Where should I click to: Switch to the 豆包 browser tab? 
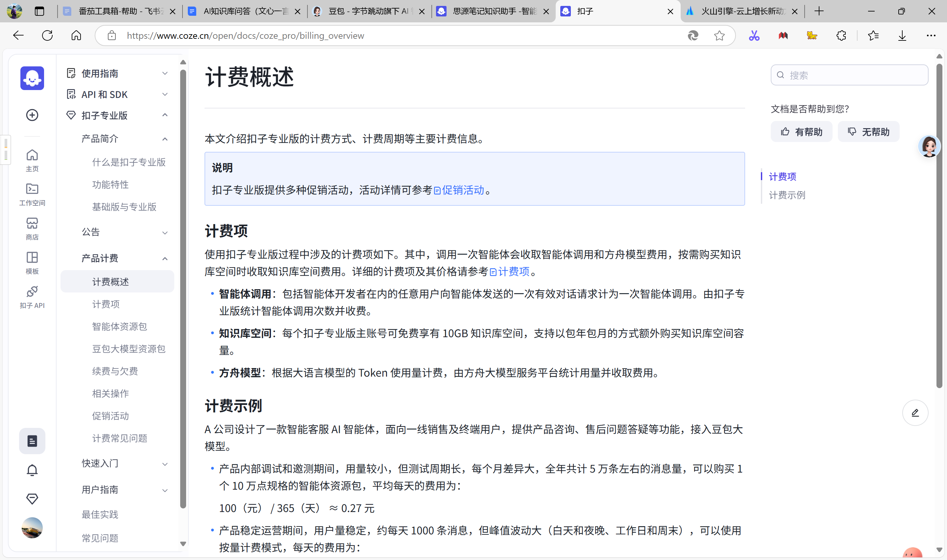368,11
